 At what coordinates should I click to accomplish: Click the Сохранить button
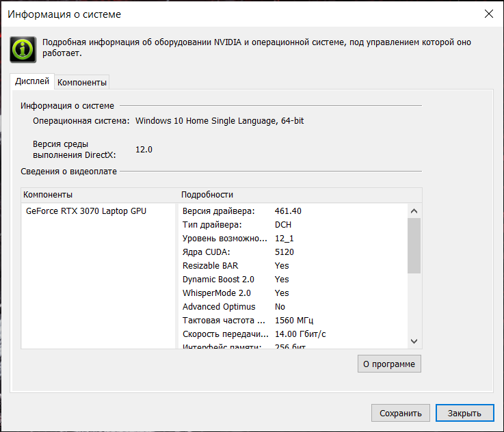(401, 413)
